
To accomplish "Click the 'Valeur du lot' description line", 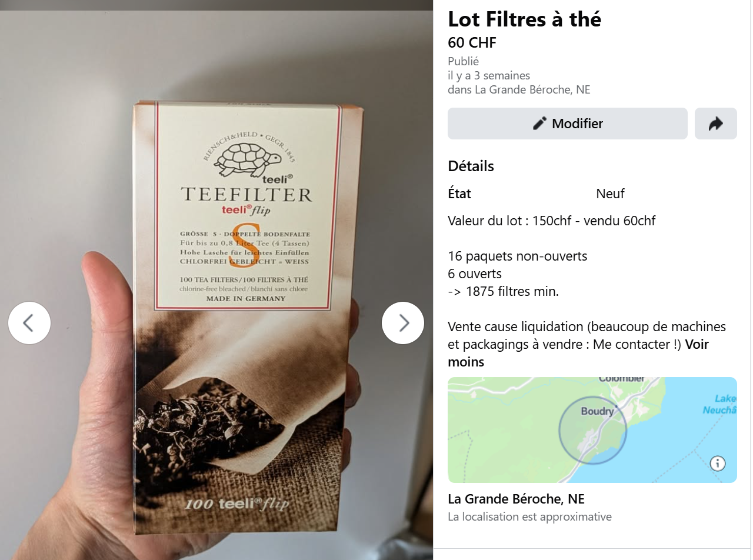I will [x=551, y=221].
